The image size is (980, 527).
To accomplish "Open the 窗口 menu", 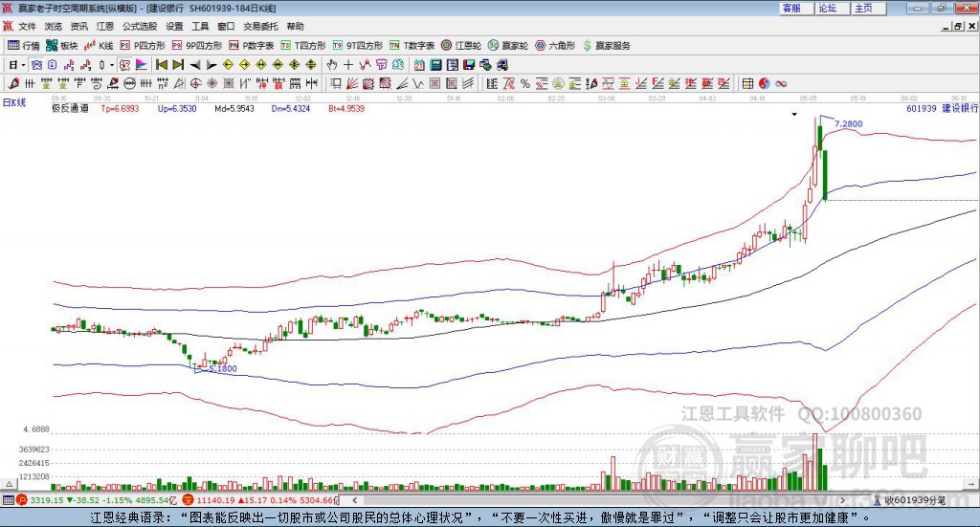I will [226, 26].
